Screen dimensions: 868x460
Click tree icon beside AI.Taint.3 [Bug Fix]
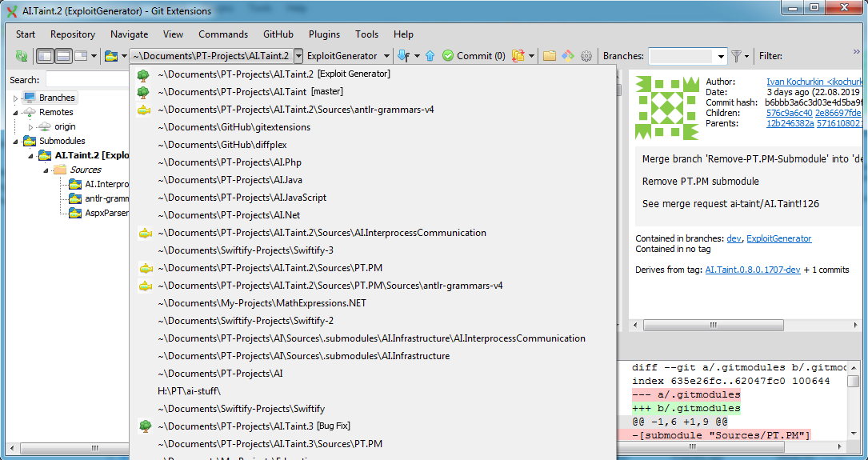(x=145, y=426)
